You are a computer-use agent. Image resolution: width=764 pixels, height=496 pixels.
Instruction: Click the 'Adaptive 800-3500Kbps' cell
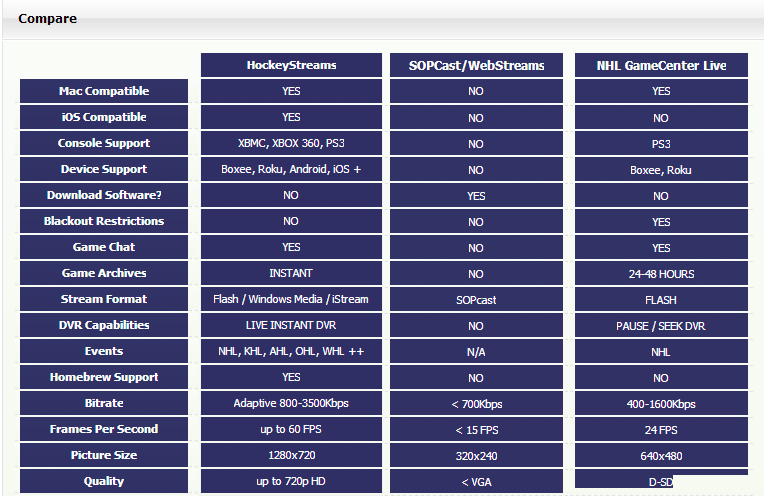click(x=291, y=402)
